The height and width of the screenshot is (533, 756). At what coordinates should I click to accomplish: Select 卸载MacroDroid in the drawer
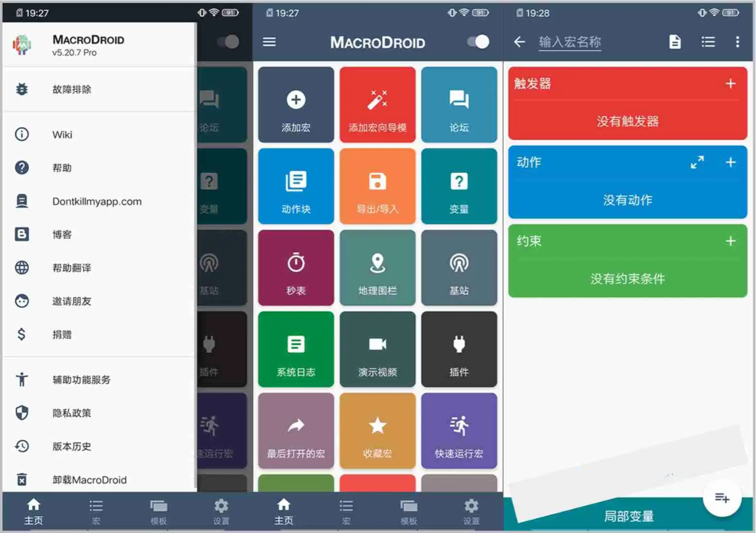(x=99, y=480)
